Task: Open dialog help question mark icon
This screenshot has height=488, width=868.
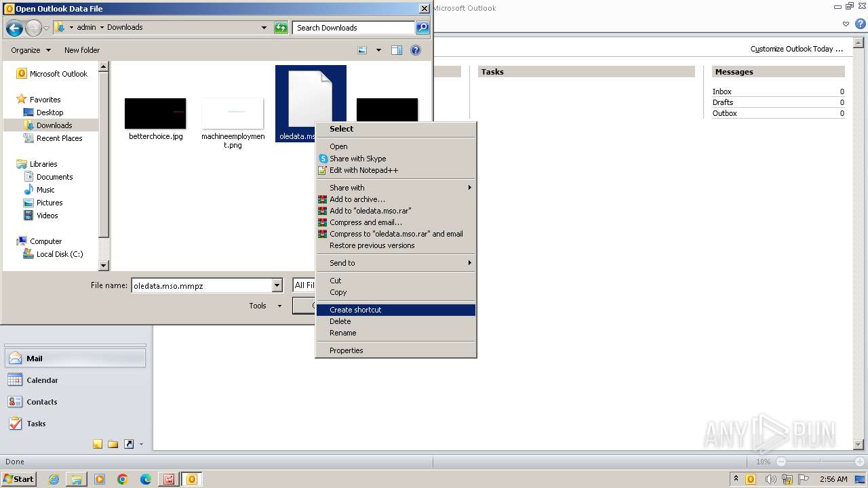Action: point(416,50)
